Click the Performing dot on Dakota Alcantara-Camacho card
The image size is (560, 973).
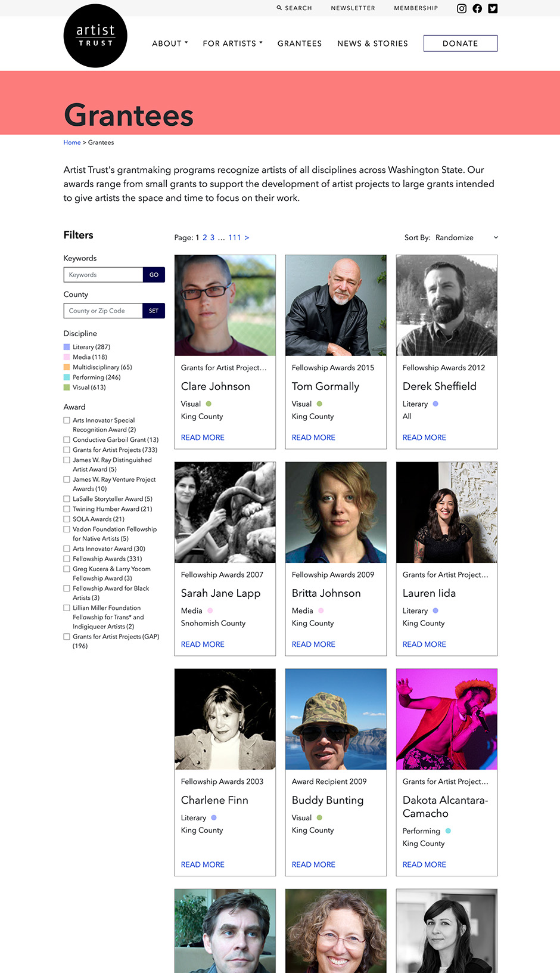point(448,831)
